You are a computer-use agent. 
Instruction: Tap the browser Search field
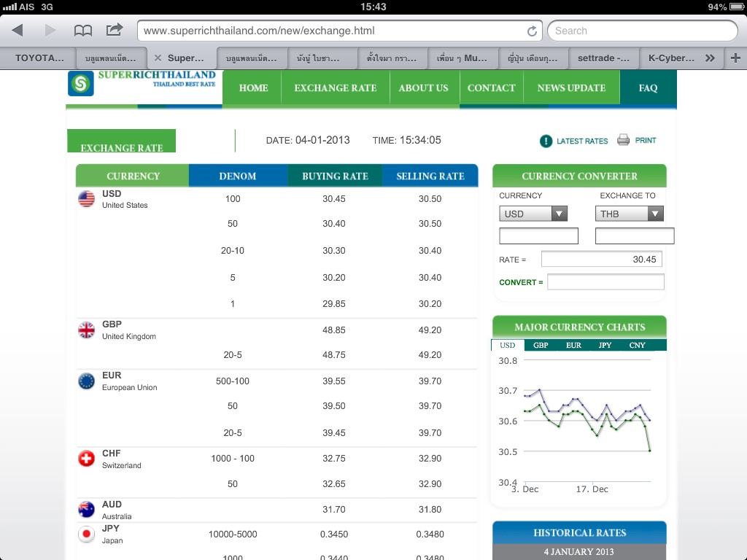pyautogui.click(x=642, y=31)
